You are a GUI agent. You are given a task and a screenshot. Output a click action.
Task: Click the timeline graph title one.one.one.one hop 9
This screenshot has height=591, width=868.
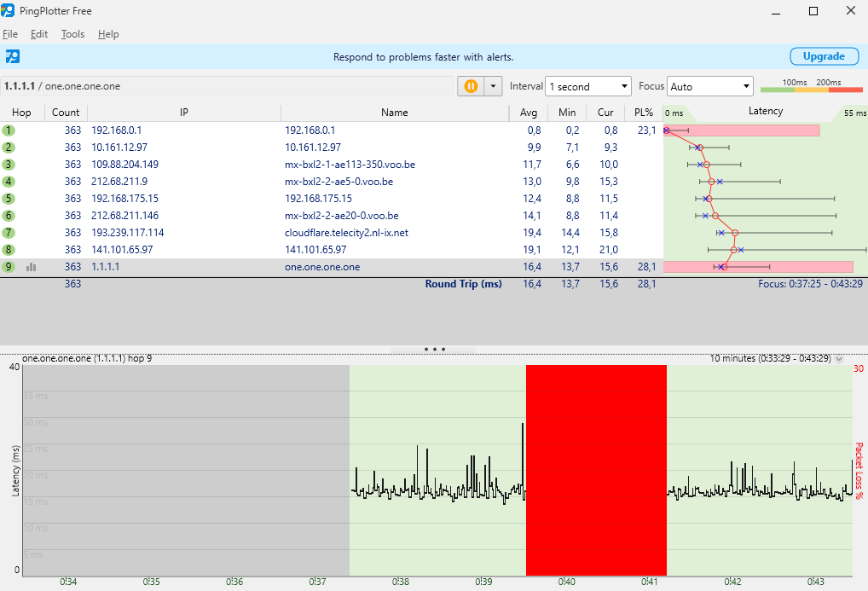point(87,358)
